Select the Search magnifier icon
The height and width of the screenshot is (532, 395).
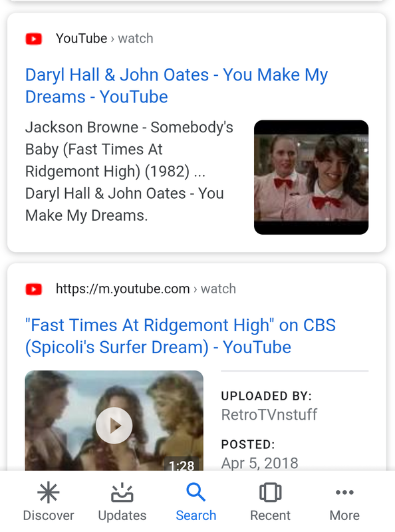(x=196, y=492)
